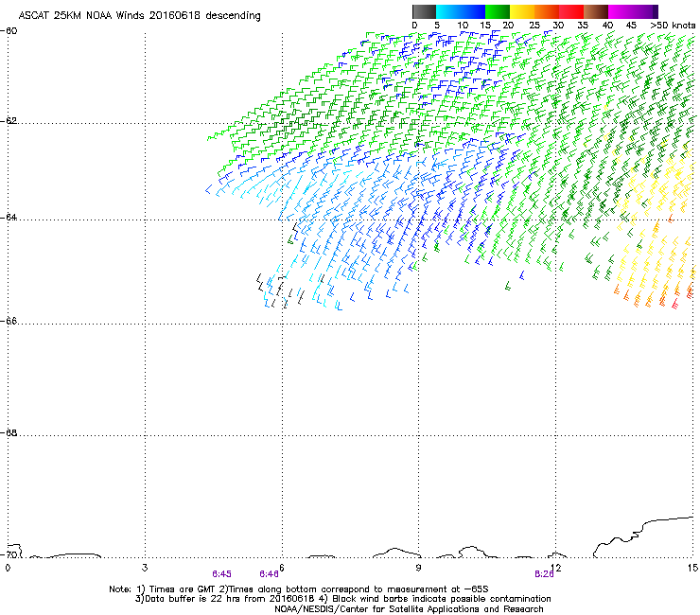Click the cyan 5-10 knots legend segment
This screenshot has width=700, height=615.
[x=448, y=11]
